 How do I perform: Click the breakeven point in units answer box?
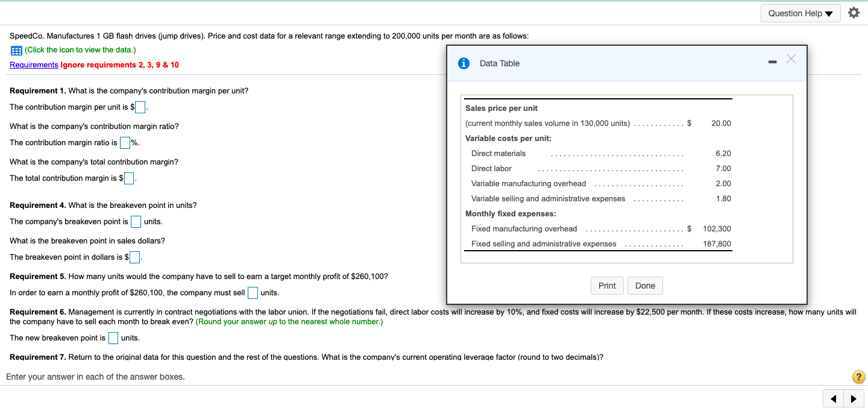coord(136,221)
